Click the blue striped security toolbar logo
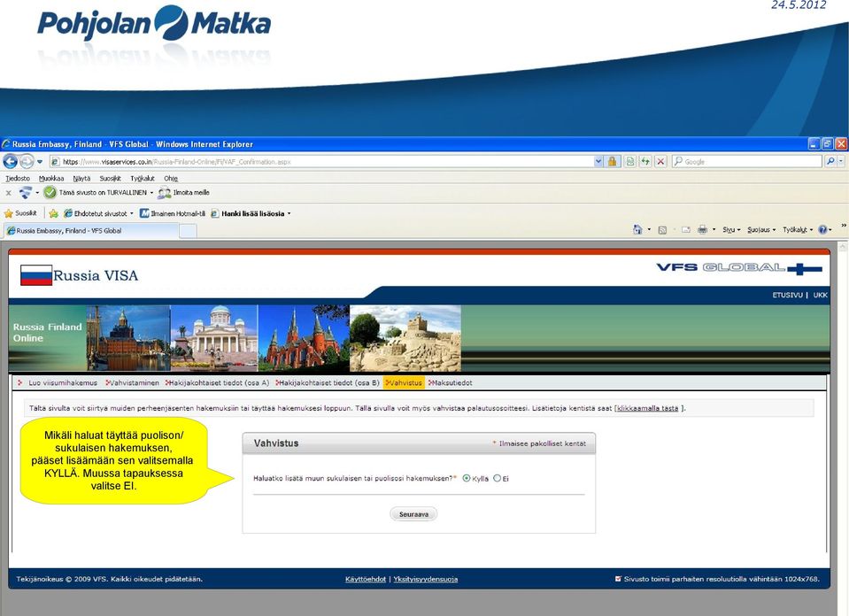The width and height of the screenshot is (849, 616). (26, 193)
